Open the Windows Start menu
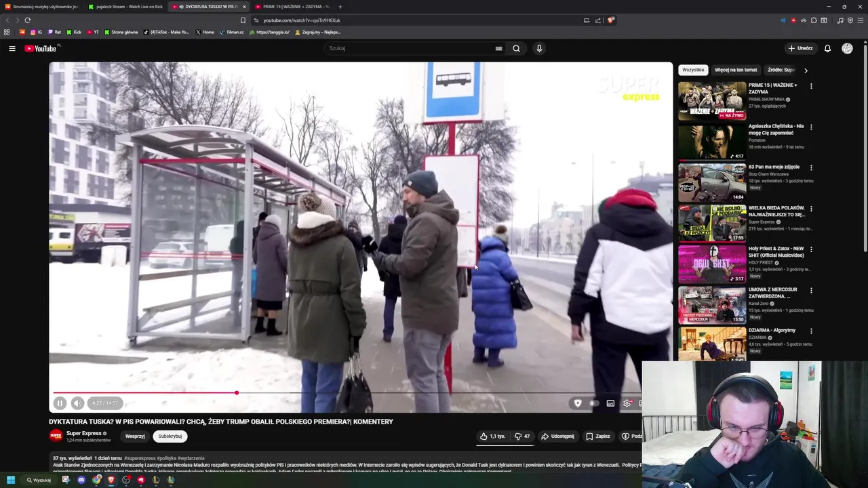 click(x=11, y=480)
